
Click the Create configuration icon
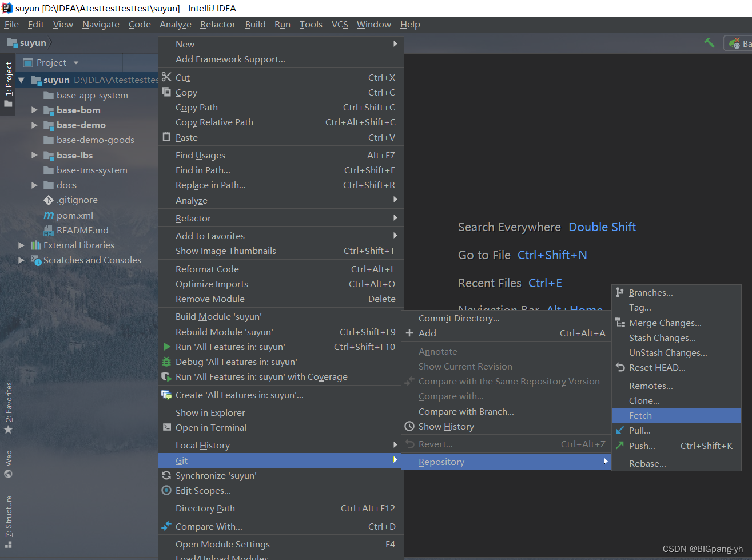166,395
